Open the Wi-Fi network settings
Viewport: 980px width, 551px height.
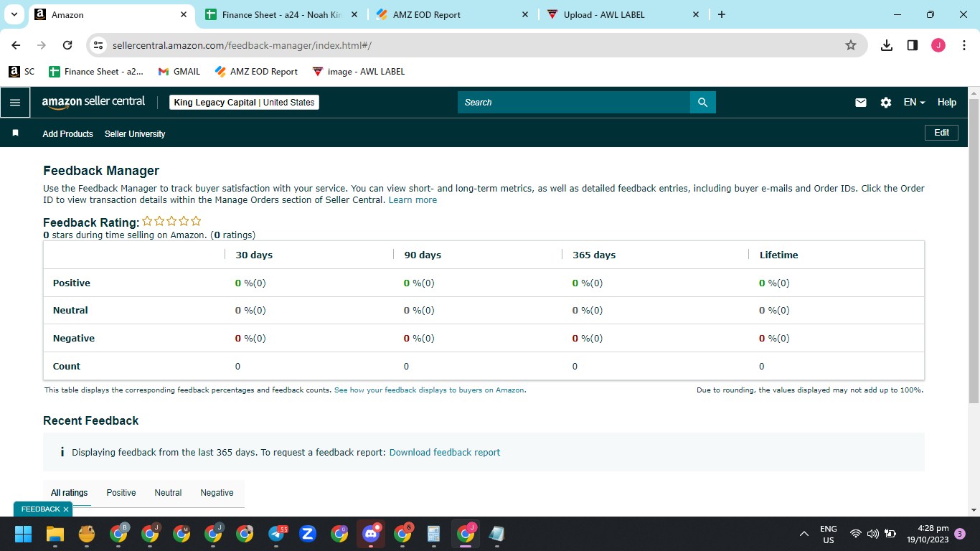(856, 534)
